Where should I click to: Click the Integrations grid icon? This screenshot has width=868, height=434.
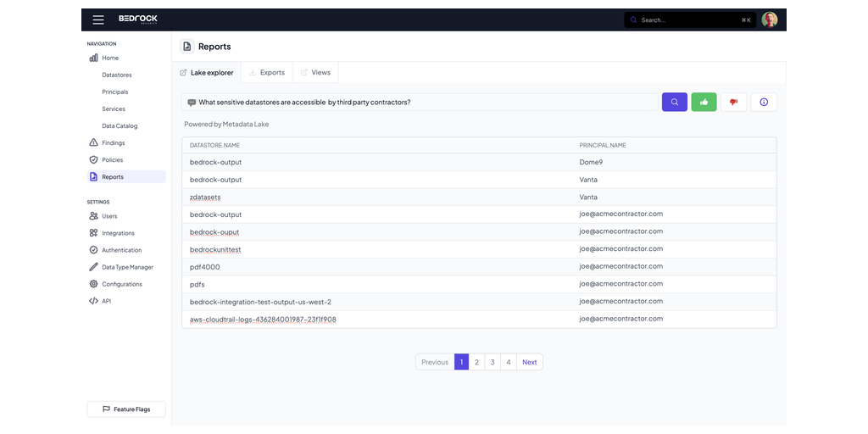tap(93, 233)
